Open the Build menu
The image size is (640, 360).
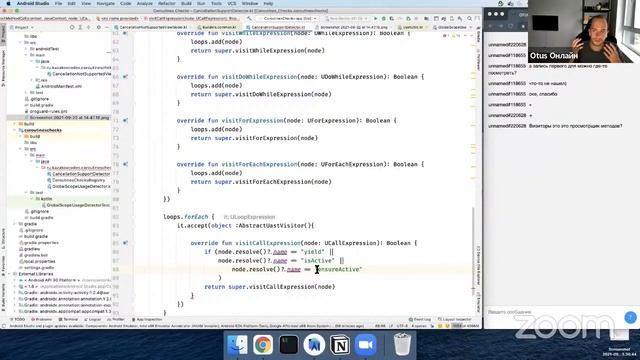click(x=186, y=3)
